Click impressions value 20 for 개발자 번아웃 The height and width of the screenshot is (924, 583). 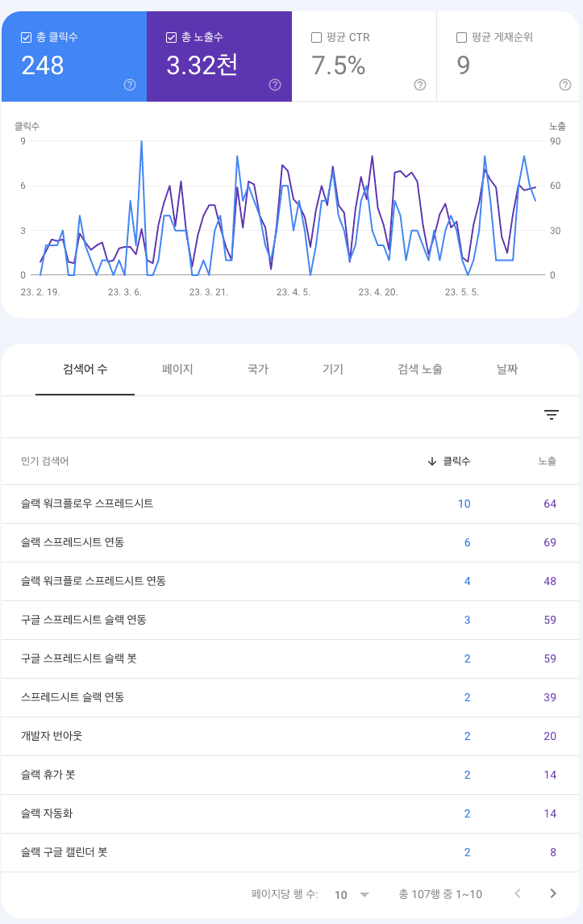coord(550,737)
